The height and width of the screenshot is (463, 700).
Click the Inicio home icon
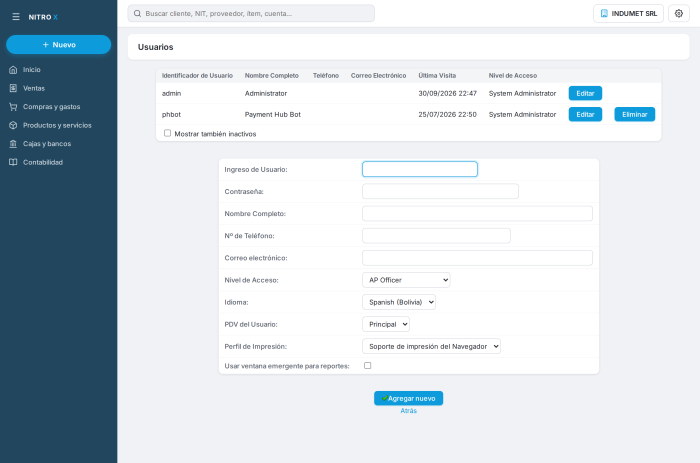pyautogui.click(x=13, y=70)
